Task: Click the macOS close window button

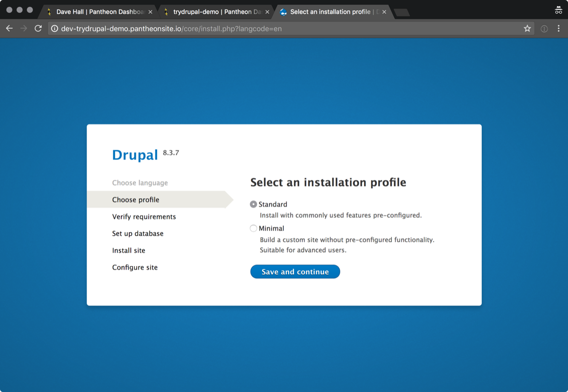Action: coord(9,10)
